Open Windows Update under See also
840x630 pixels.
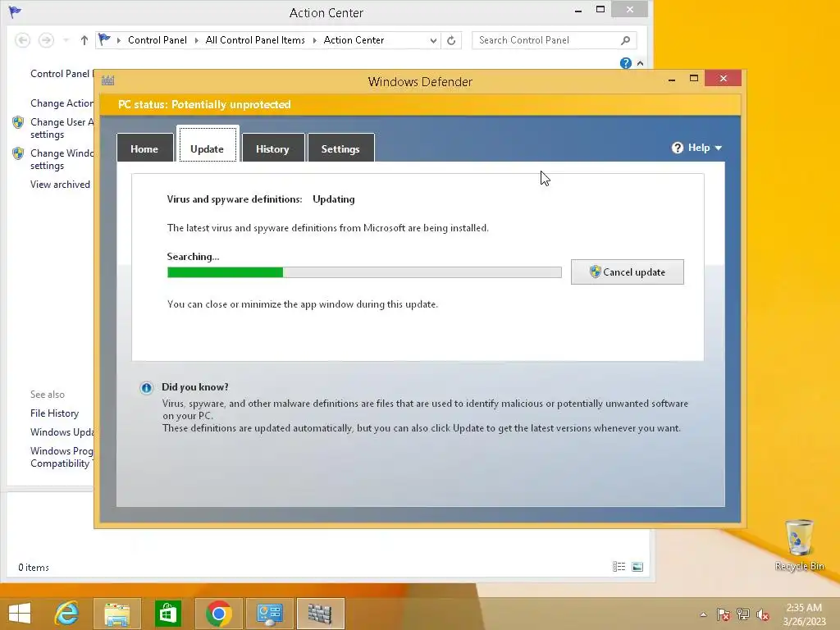[62, 431]
